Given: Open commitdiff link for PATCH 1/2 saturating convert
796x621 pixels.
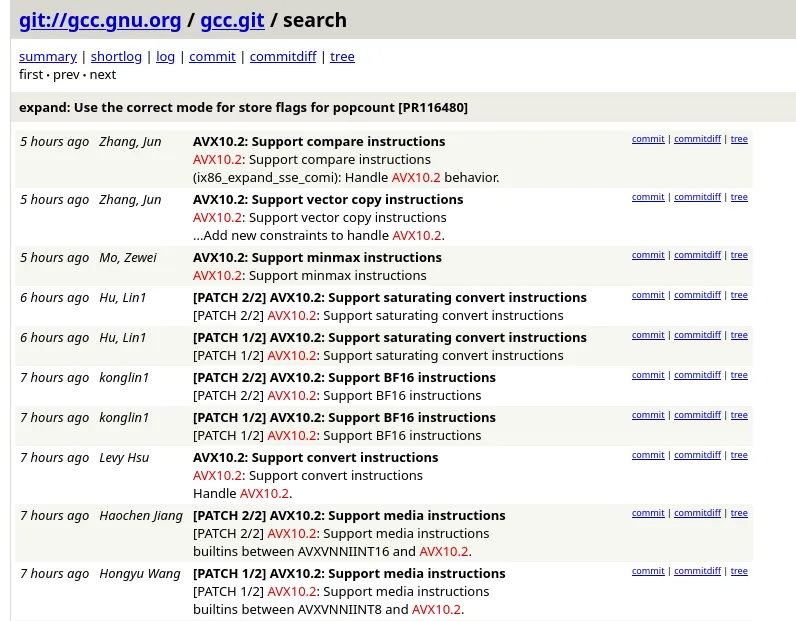Looking at the screenshot, I should (697, 335).
